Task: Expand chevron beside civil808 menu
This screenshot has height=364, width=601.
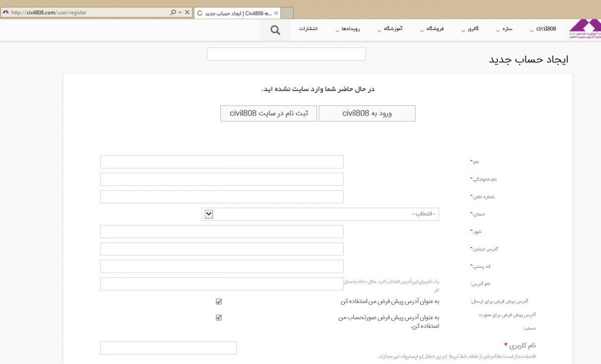Action: point(531,31)
